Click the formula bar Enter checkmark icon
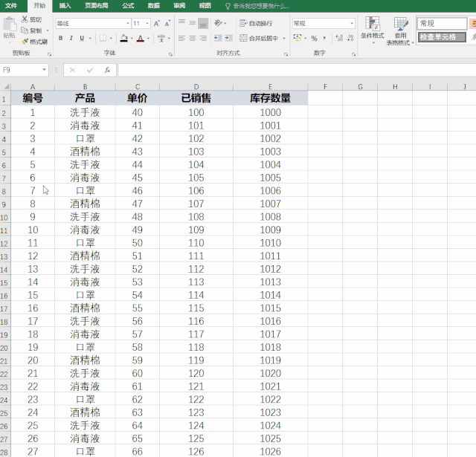476x457 pixels. (90, 70)
